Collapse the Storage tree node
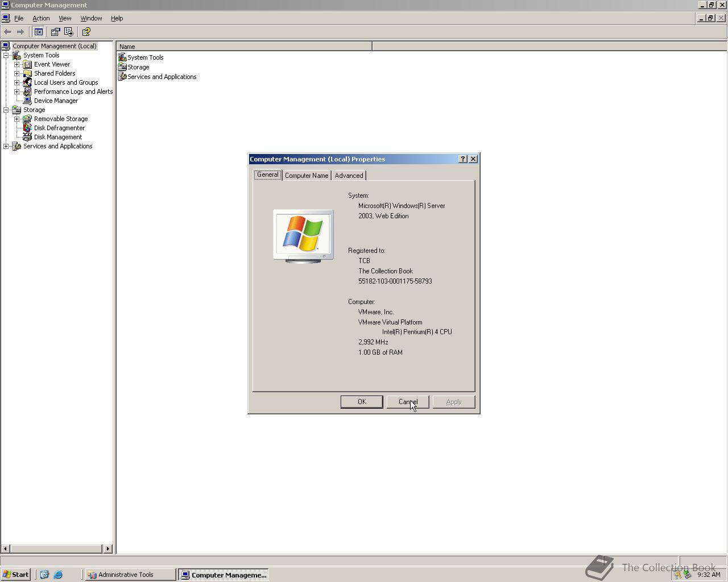 6,110
